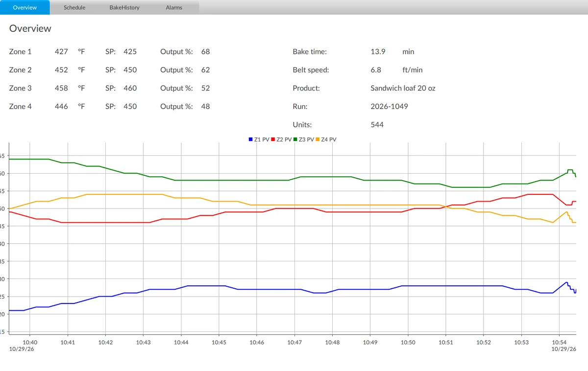
Task: Click the Bake time label
Action: tap(310, 51)
